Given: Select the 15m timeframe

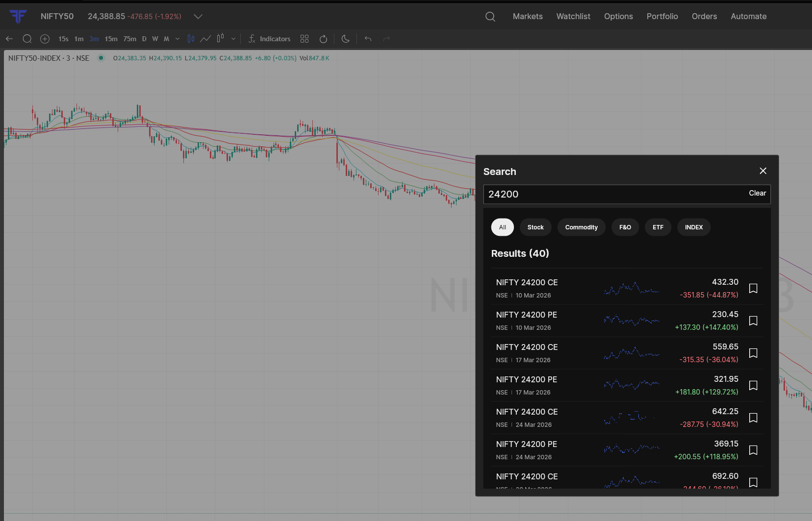Looking at the screenshot, I should pyautogui.click(x=111, y=39).
